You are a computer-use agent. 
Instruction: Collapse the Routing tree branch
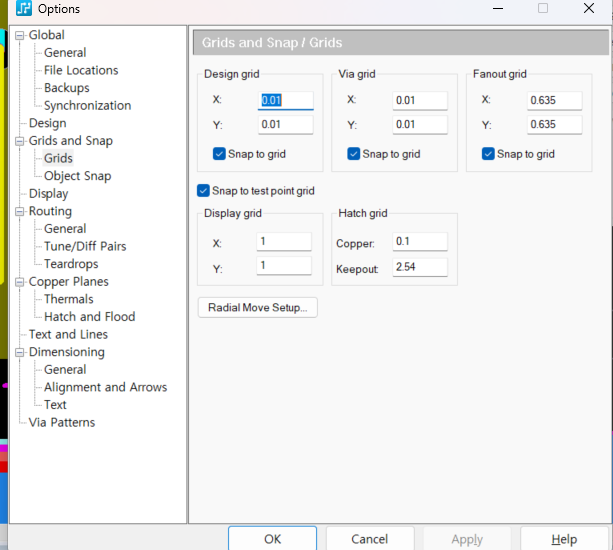click(21, 212)
